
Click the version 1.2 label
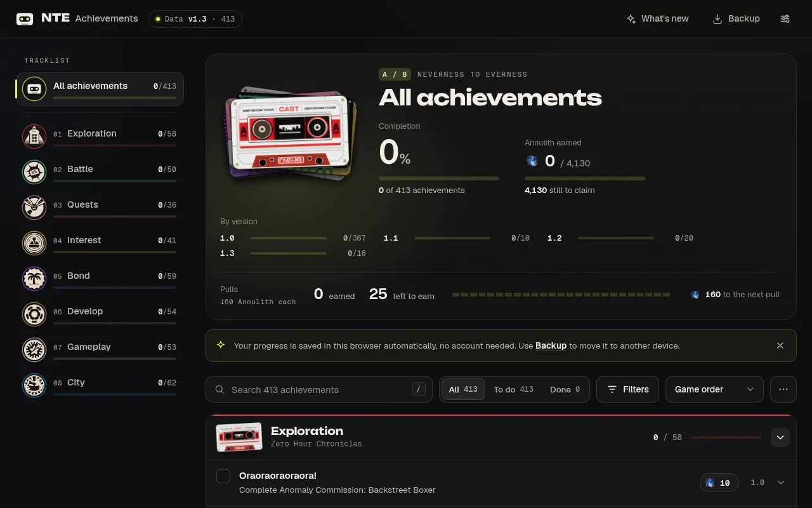(x=554, y=238)
